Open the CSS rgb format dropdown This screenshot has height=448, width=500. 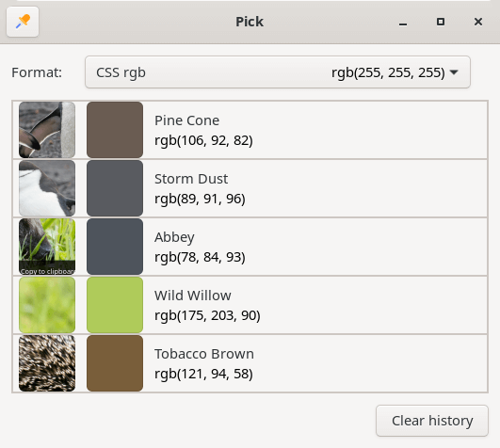click(278, 72)
